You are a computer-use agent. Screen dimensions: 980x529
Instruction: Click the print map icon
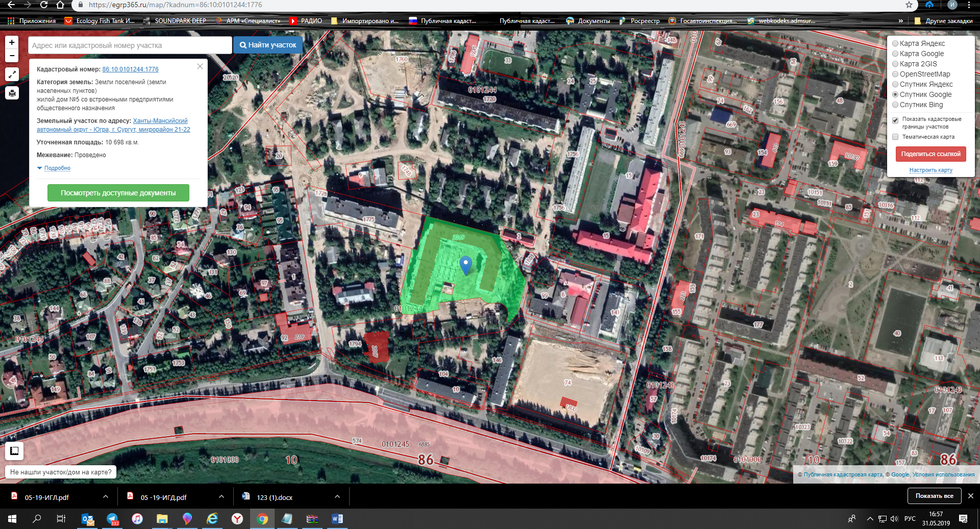coord(12,93)
